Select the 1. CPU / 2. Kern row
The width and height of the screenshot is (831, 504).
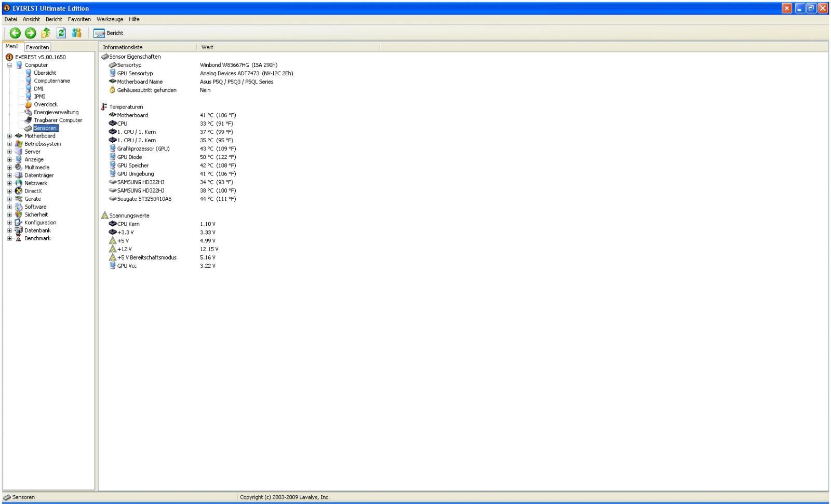[x=171, y=141]
